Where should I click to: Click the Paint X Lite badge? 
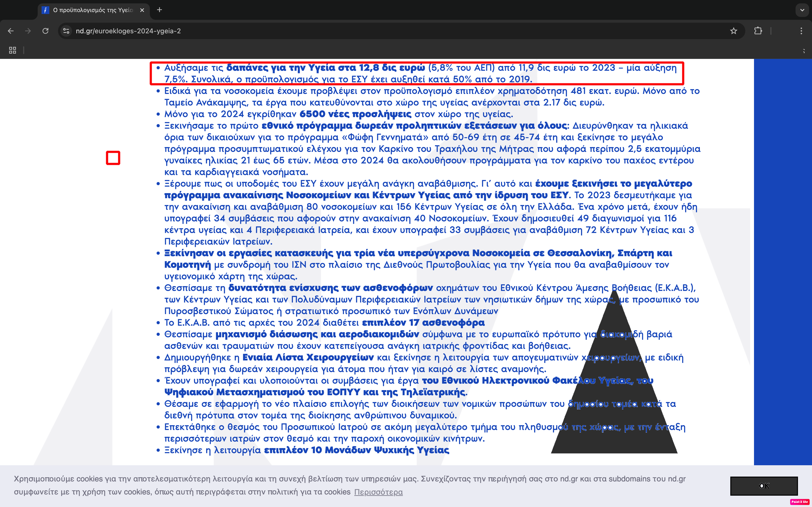pos(800,502)
